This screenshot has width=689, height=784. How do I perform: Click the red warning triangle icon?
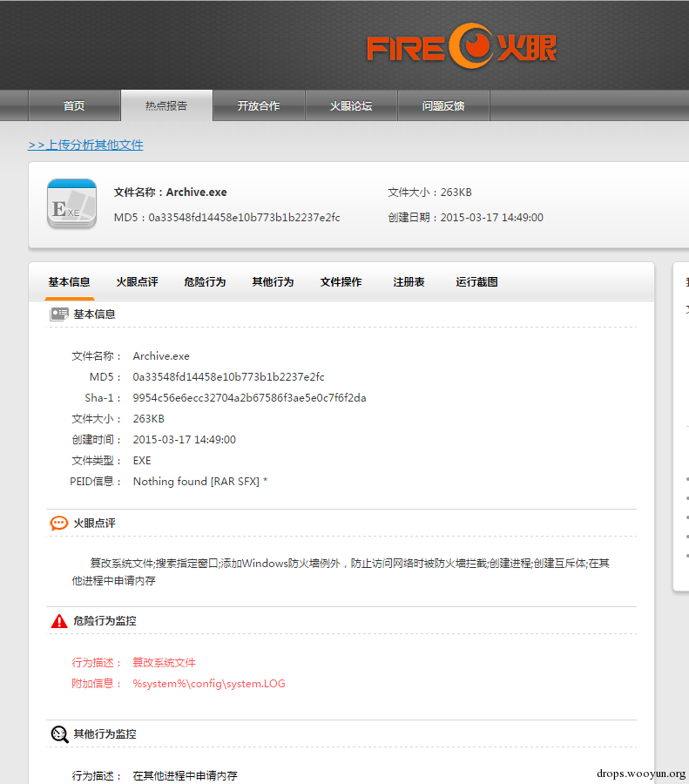click(59, 621)
